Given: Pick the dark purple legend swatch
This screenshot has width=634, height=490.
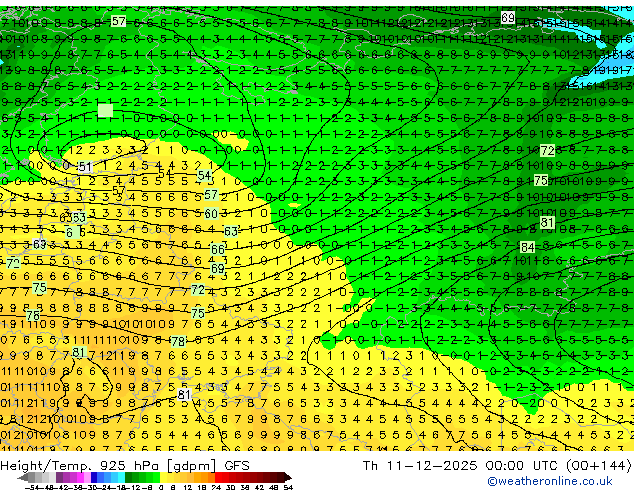Looking at the screenshot, I should click(59, 477).
